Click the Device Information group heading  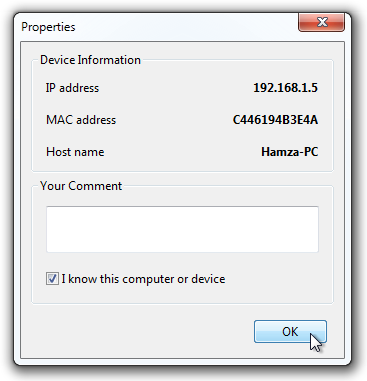(90, 60)
